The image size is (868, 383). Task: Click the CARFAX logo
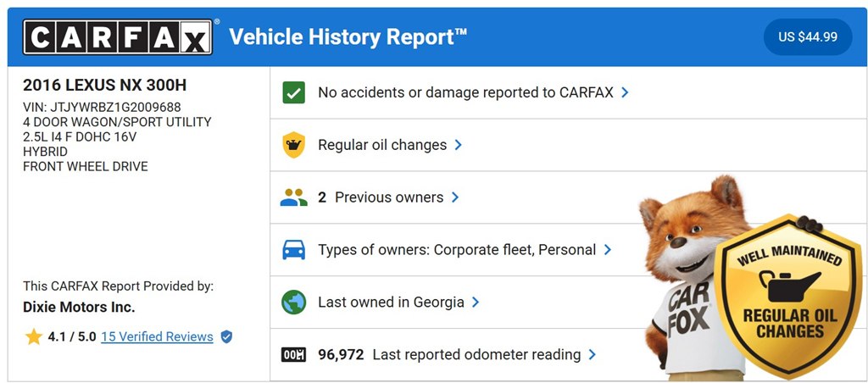click(117, 37)
